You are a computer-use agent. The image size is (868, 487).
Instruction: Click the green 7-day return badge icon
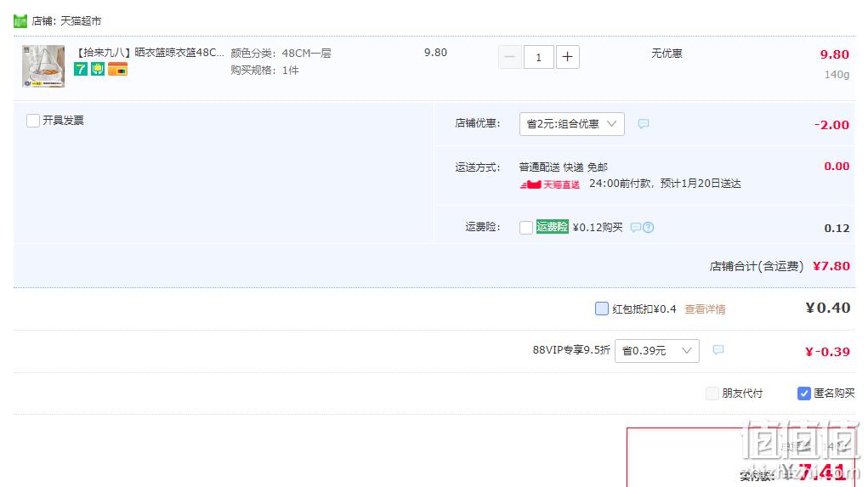pos(81,69)
